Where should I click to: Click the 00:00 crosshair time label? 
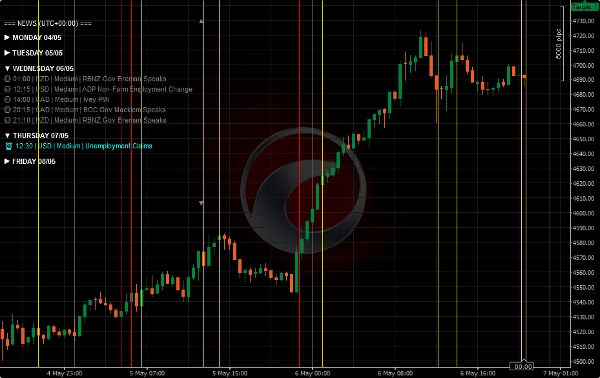(x=523, y=367)
